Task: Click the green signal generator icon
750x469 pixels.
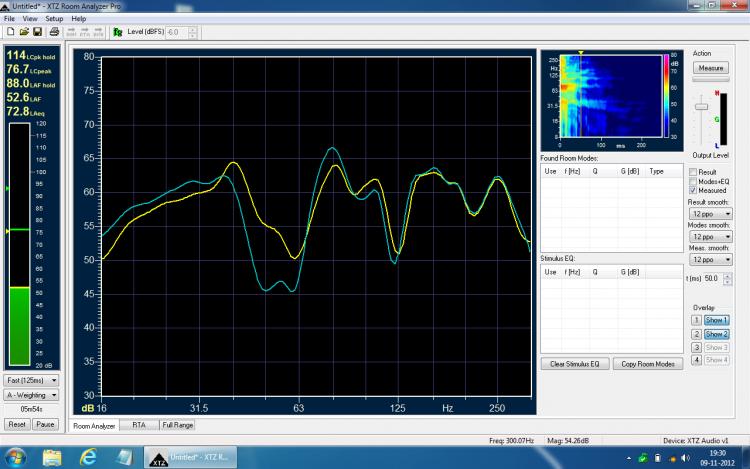Action: (x=117, y=32)
